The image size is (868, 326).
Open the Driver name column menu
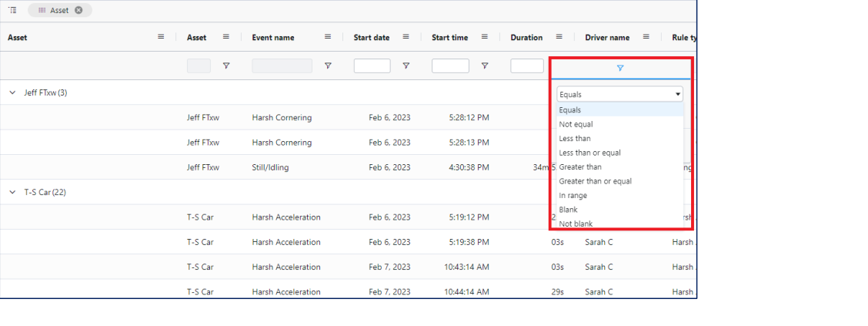tap(646, 37)
